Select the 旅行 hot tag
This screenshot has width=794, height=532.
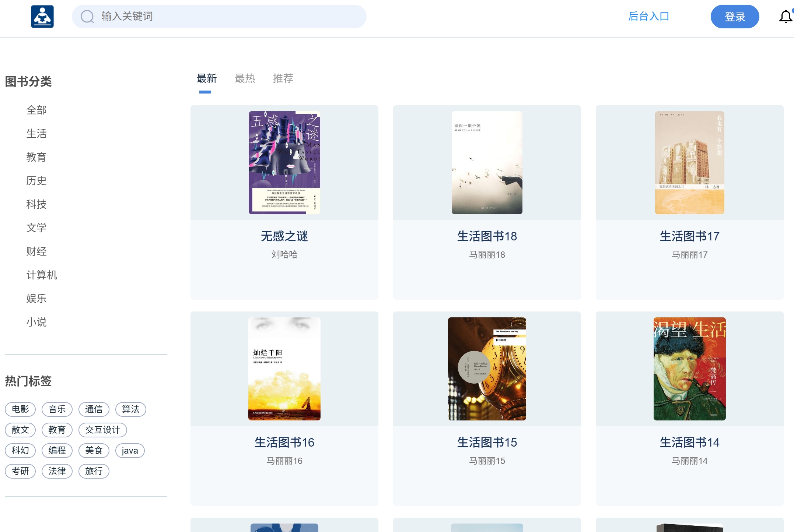pos(94,471)
